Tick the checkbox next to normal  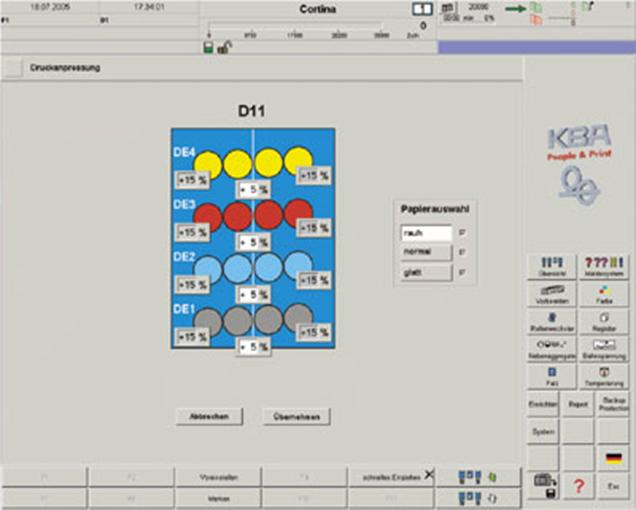click(x=462, y=253)
